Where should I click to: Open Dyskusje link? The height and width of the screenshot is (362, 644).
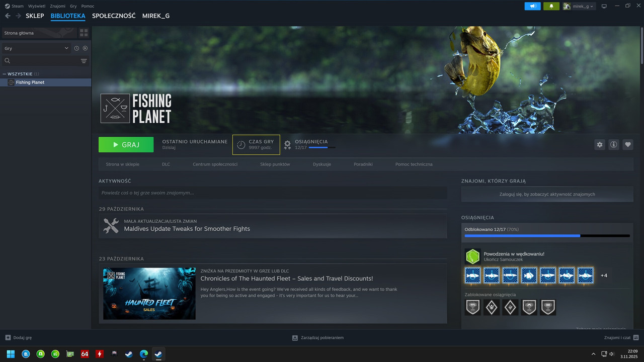(322, 164)
